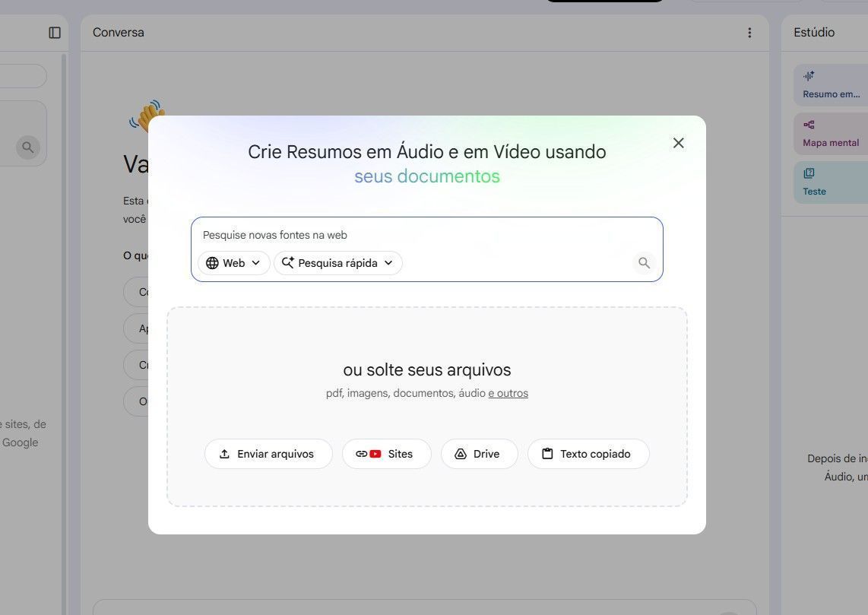868x615 pixels.
Task: Close the add sources dialog
Action: [x=678, y=143]
